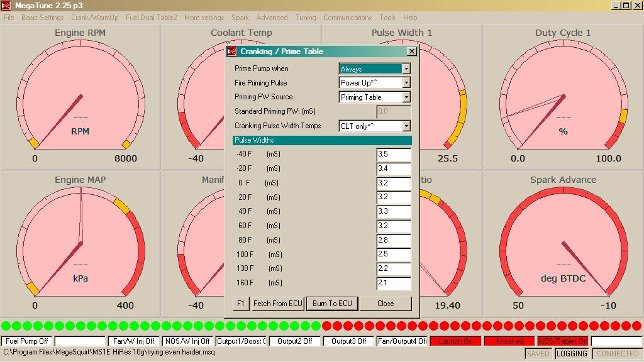Open the More settings menu

[x=204, y=18]
